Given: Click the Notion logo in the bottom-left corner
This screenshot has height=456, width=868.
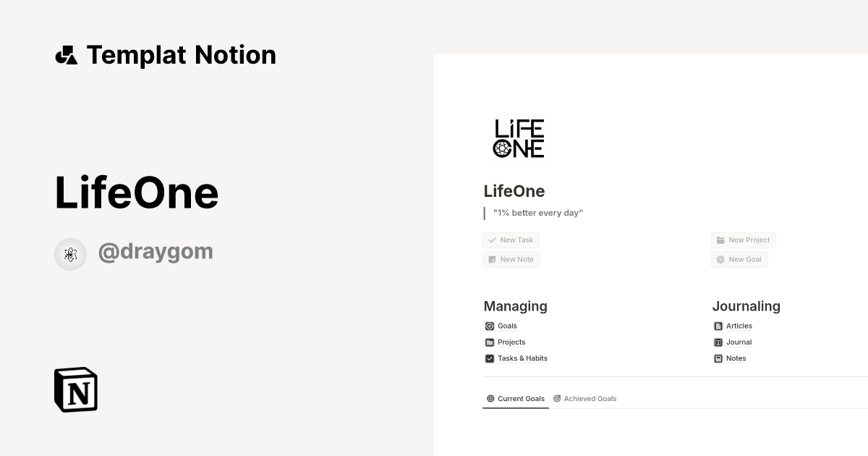Looking at the screenshot, I should point(75,389).
